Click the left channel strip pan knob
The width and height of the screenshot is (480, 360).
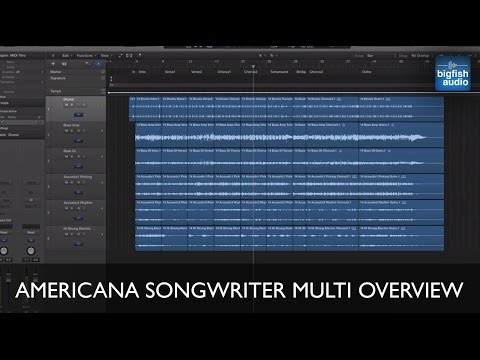tap(4, 251)
